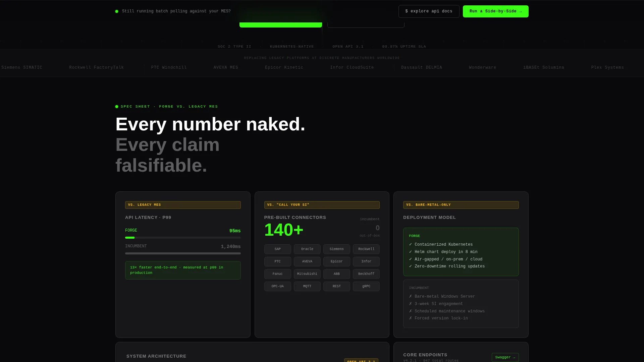Select the Rockwell connector chip
The image size is (644, 362).
[366, 249]
